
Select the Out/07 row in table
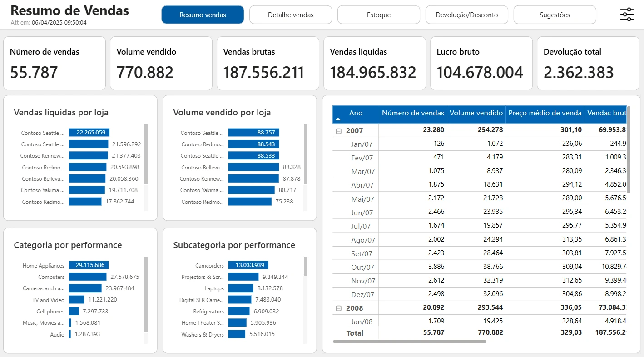coord(480,267)
